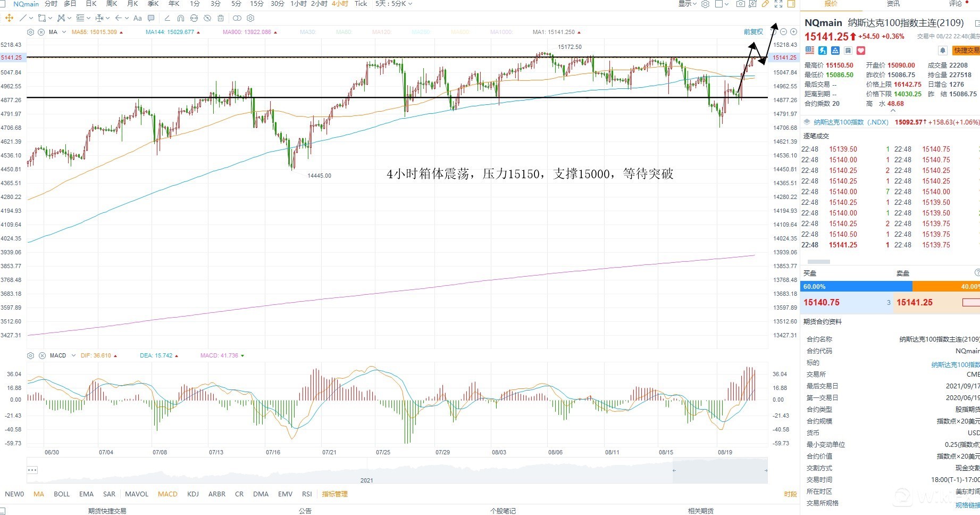Toggle the RSI indicator on
The image size is (980, 515).
[x=307, y=494]
